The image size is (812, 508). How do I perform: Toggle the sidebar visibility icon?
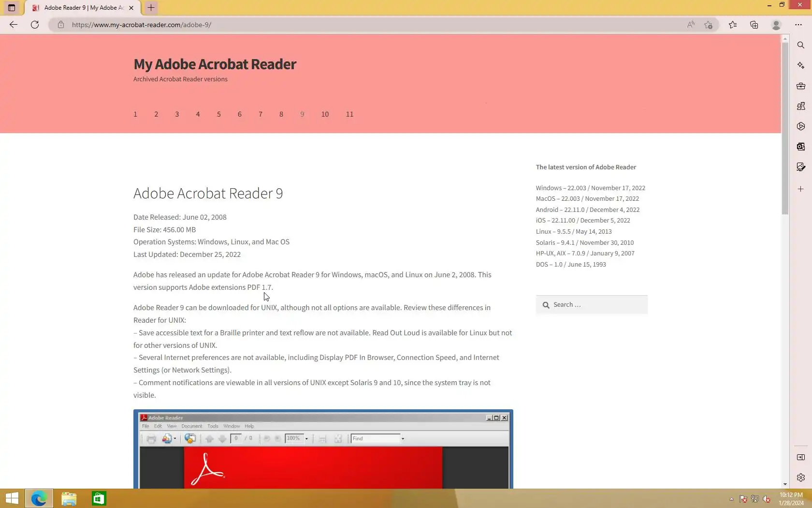801,457
